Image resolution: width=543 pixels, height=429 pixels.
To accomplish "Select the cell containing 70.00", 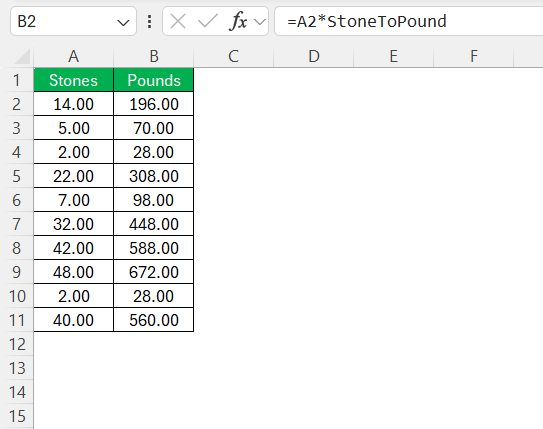I will click(x=154, y=128).
